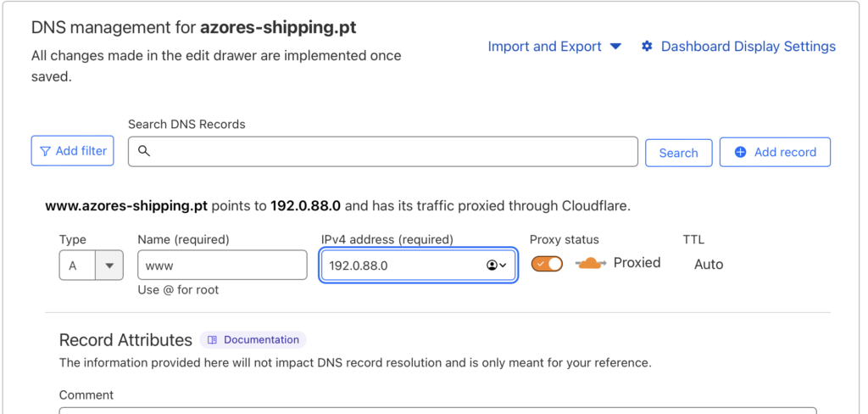Click the plus circle icon in Add record
Viewport: 868px width, 414px height.
[x=740, y=153]
